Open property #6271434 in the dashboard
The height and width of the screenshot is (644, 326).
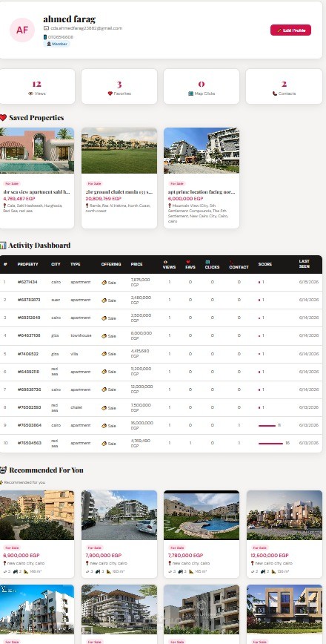[x=27, y=283]
